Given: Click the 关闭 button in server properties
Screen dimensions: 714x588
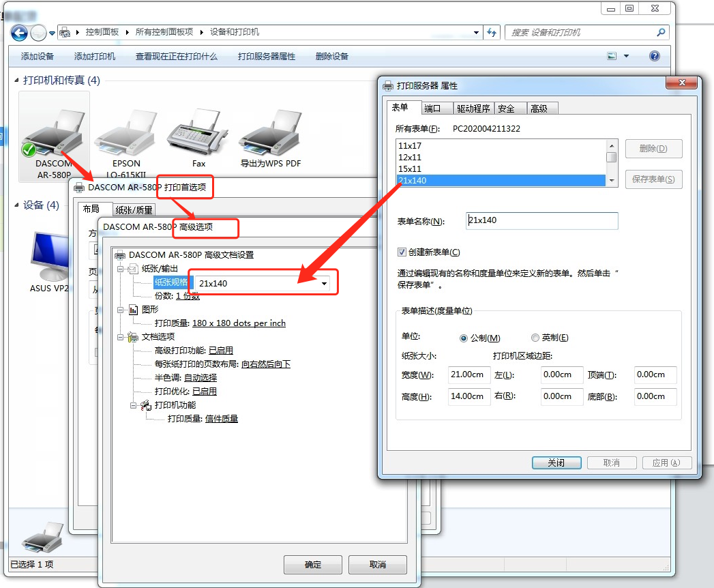Looking at the screenshot, I should coord(556,462).
